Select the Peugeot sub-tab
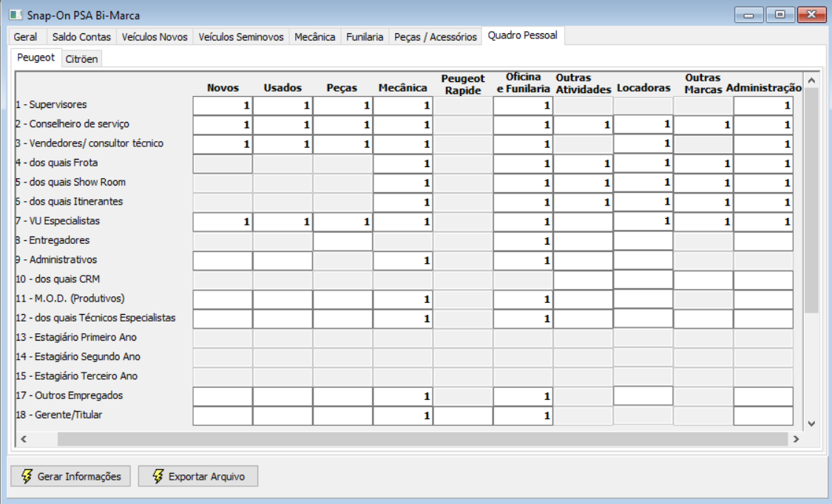Screen dimensions: 832x504 click(x=35, y=57)
